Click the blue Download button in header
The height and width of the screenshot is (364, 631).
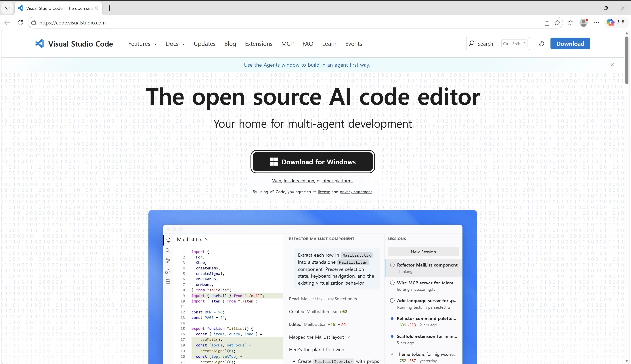[570, 43]
